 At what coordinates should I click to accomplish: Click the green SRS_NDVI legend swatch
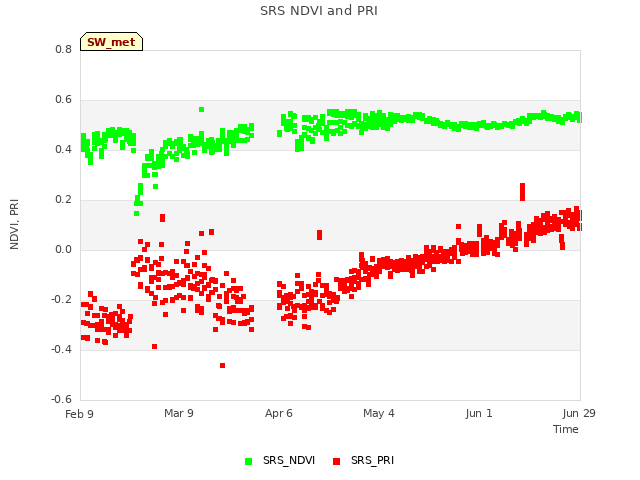tap(248, 461)
